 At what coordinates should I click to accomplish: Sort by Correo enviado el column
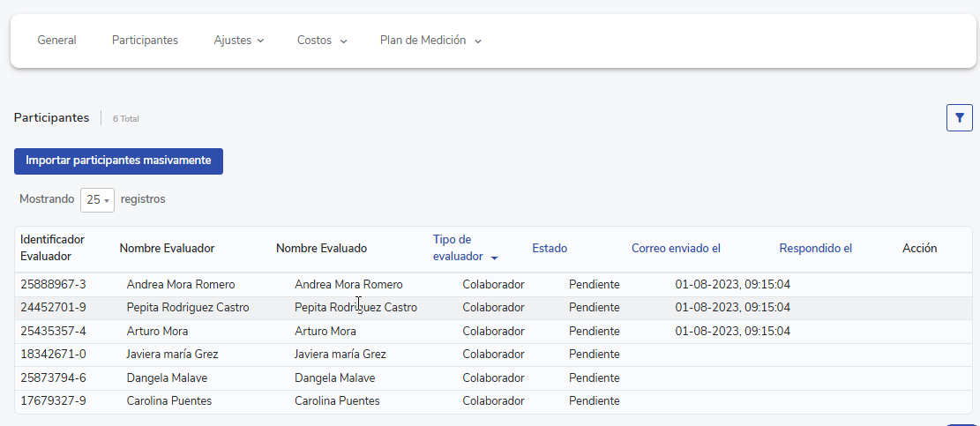tap(676, 249)
